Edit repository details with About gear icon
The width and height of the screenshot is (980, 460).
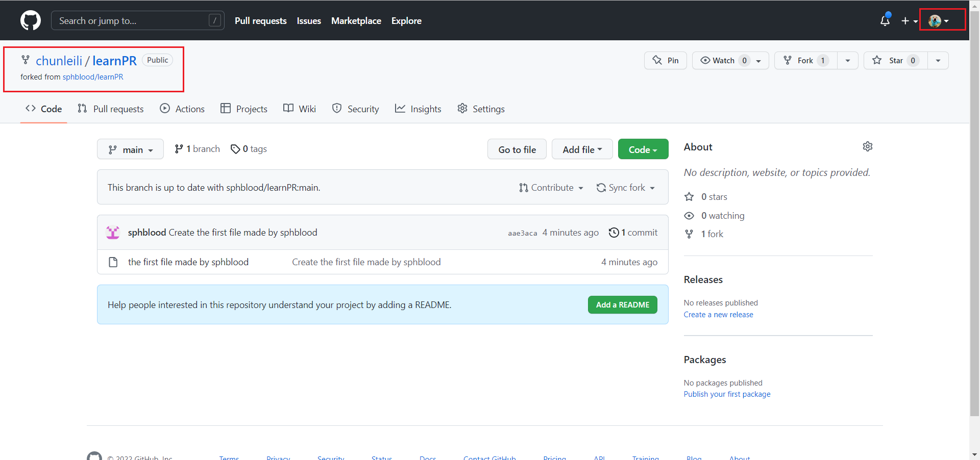868,146
